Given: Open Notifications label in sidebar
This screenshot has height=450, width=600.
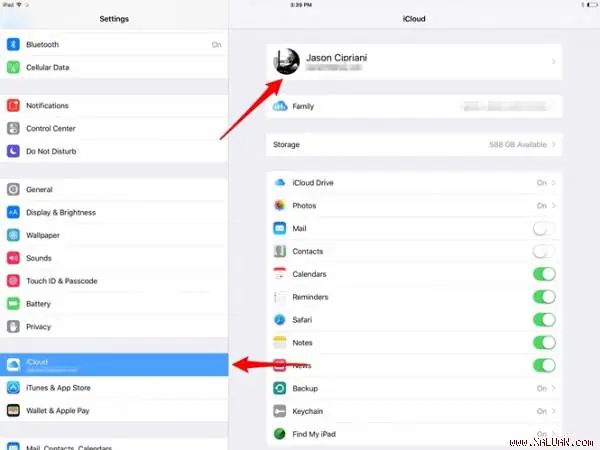Looking at the screenshot, I should (47, 106).
